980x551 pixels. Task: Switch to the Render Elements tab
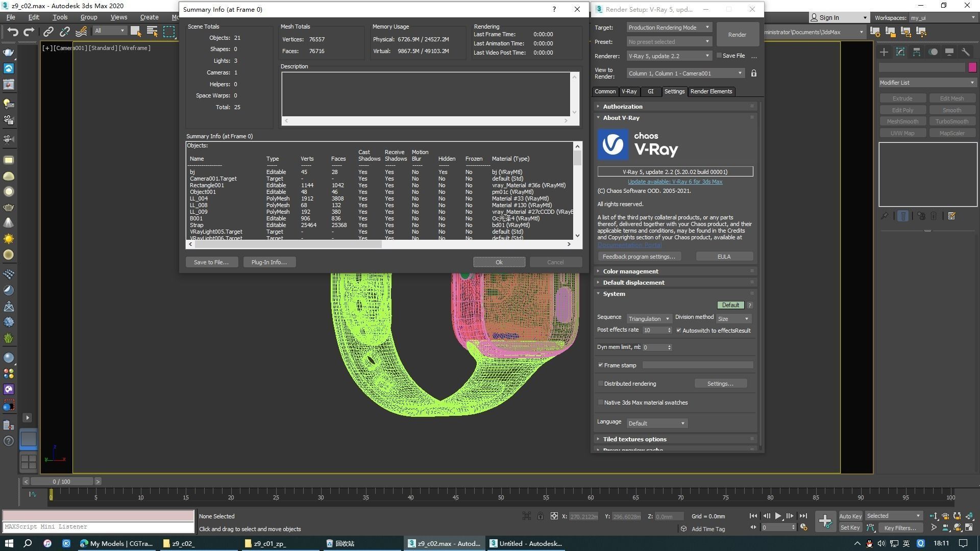[711, 91]
